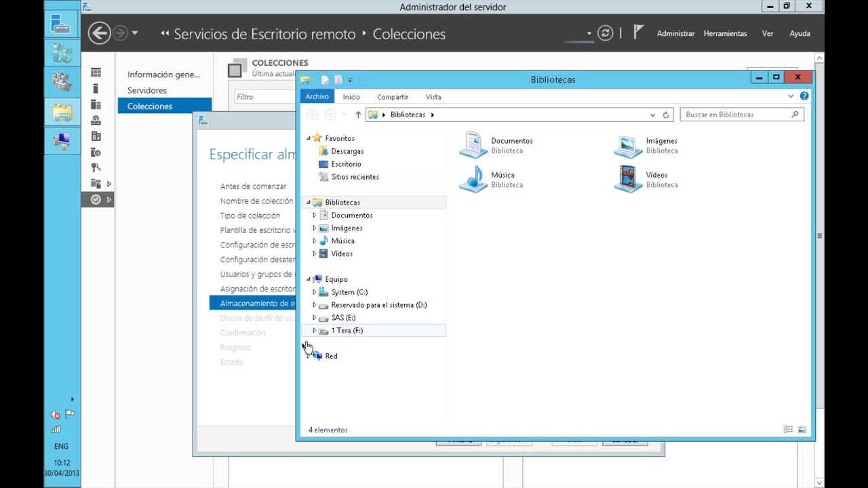Select SAS (E:) drive
The width and height of the screenshot is (868, 488).
pos(343,317)
